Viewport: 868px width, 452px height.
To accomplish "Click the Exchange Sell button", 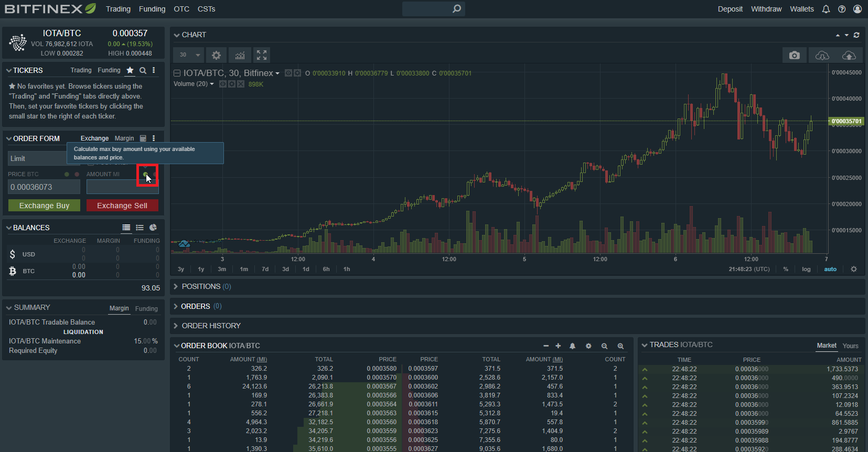I will pyautogui.click(x=122, y=206).
